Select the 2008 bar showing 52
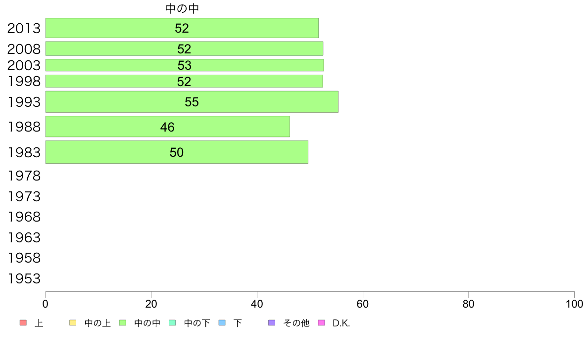The width and height of the screenshot is (588, 364). point(184,49)
